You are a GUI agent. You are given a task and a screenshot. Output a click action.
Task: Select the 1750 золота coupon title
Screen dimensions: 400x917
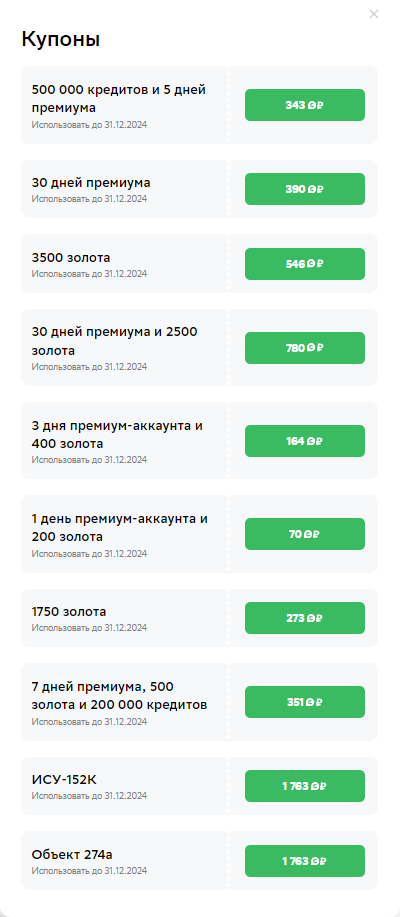69,612
